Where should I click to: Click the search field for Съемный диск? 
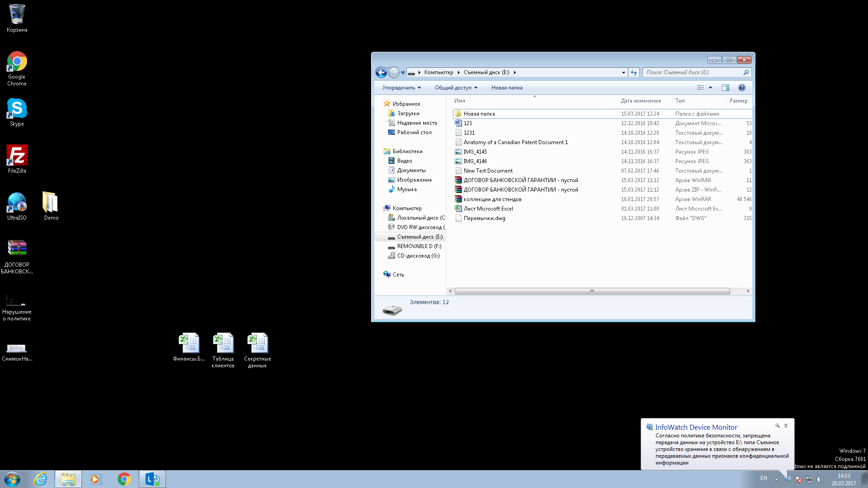(692, 72)
